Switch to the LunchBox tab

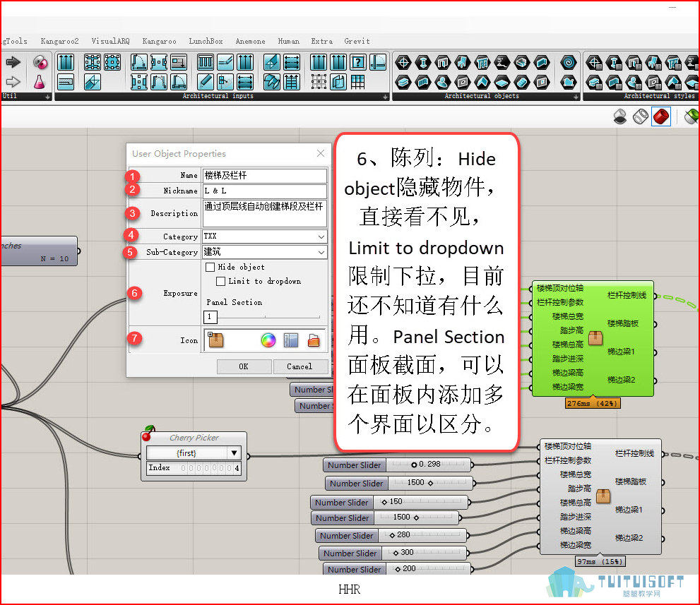tap(206, 41)
